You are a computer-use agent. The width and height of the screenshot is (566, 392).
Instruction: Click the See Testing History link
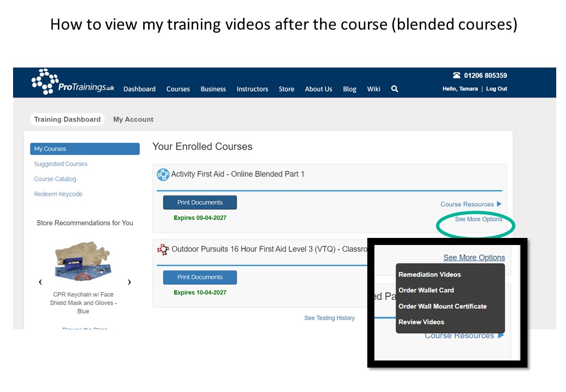[x=329, y=318]
